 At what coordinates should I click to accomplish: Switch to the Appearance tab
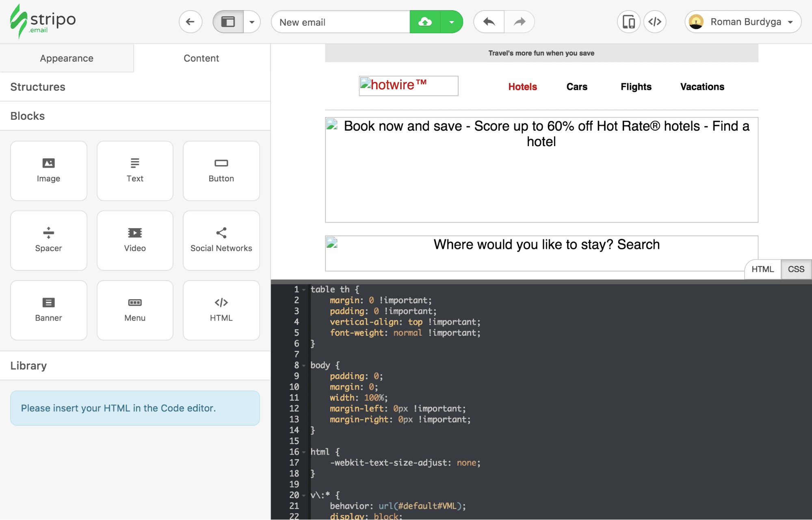coord(66,58)
